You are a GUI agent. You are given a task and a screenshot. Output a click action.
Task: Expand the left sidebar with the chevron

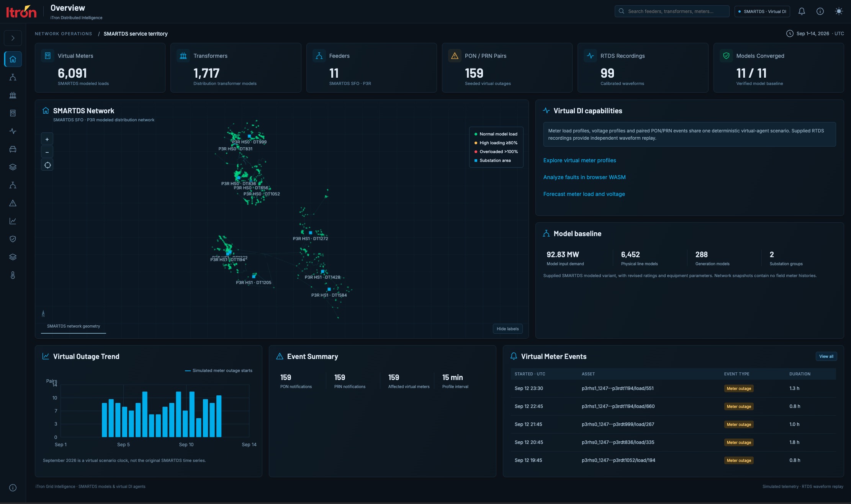(x=13, y=38)
